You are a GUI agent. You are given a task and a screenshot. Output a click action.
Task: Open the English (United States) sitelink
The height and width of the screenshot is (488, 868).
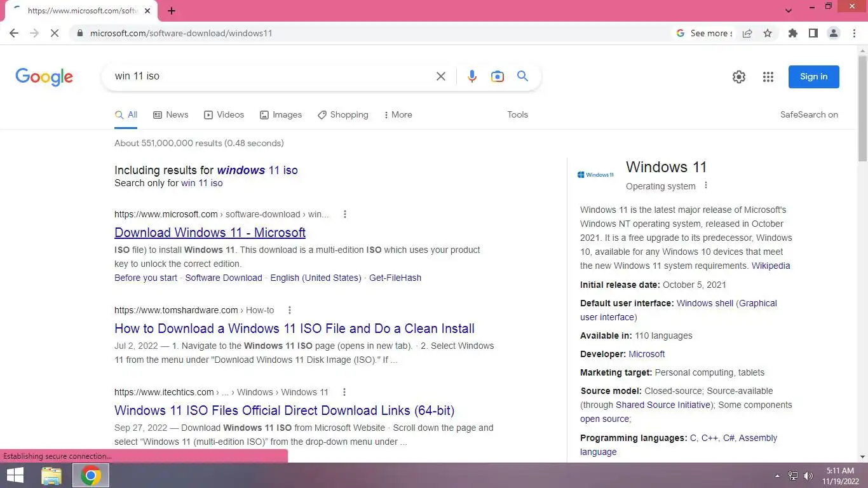point(316,278)
